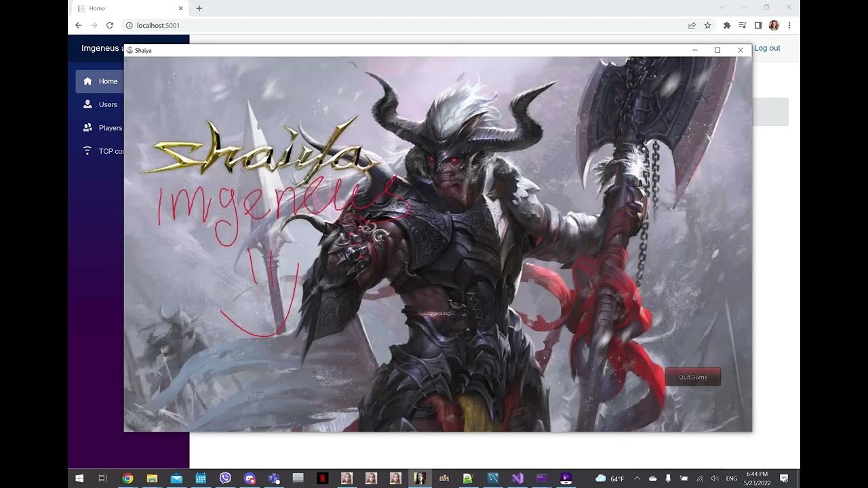868x488 pixels.
Task: Open Chrome three-dot menu
Action: click(x=789, y=25)
